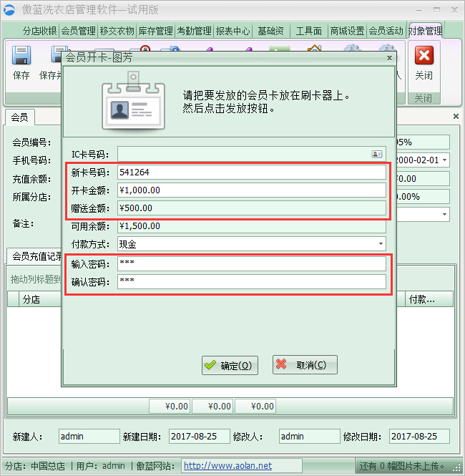The width and height of the screenshot is (465, 476).
Task: Open the 报表中心 tab
Action: (232, 31)
